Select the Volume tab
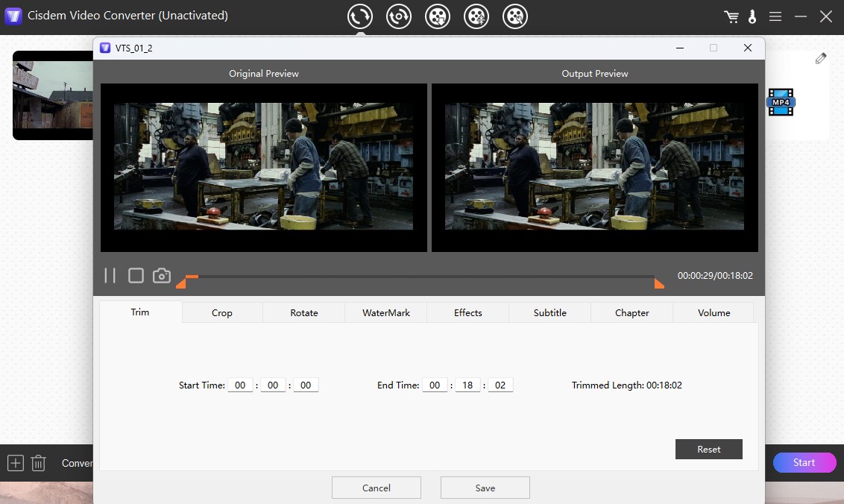The width and height of the screenshot is (844, 504). tap(714, 313)
